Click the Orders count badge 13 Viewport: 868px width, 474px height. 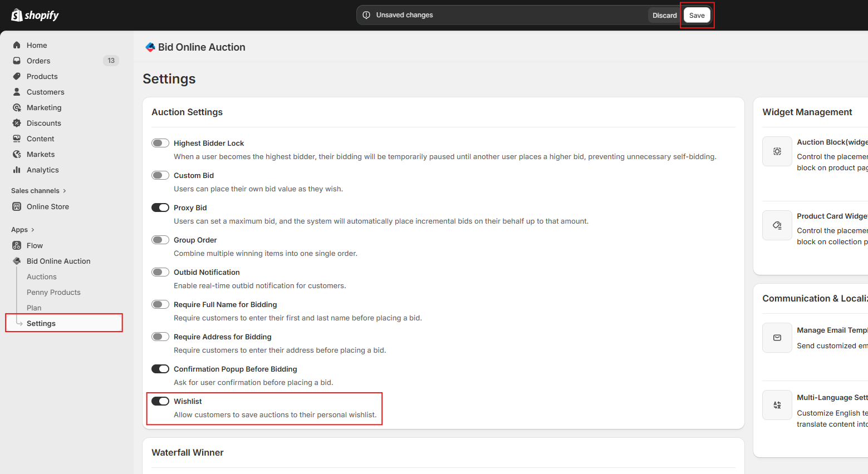(111, 61)
